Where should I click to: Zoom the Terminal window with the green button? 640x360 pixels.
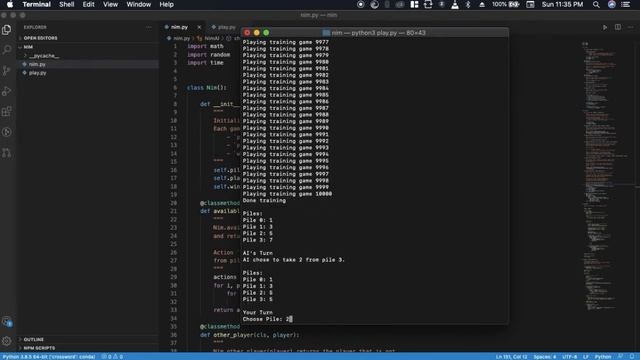click(x=266, y=33)
